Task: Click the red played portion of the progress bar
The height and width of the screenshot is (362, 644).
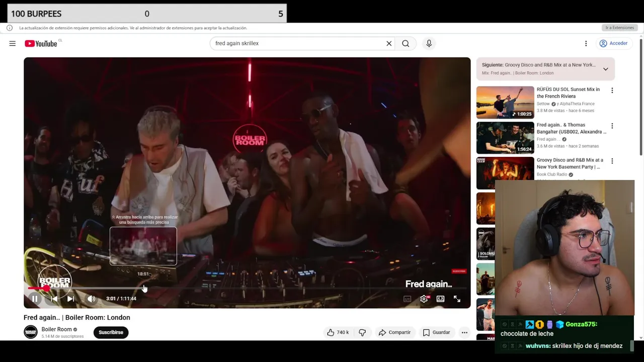Action: [37, 289]
